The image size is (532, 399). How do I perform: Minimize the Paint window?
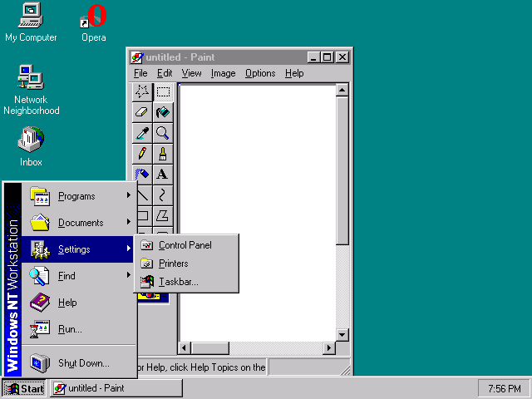(x=314, y=57)
